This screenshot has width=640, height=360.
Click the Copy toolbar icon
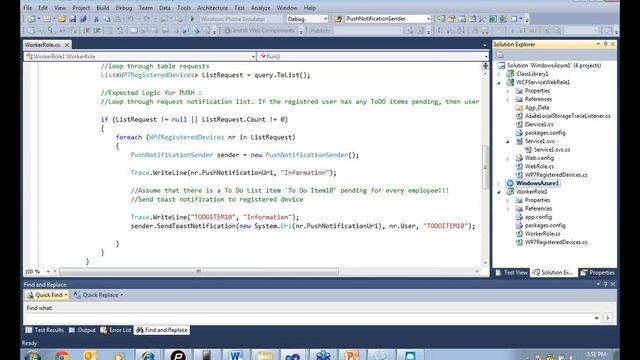[107, 19]
